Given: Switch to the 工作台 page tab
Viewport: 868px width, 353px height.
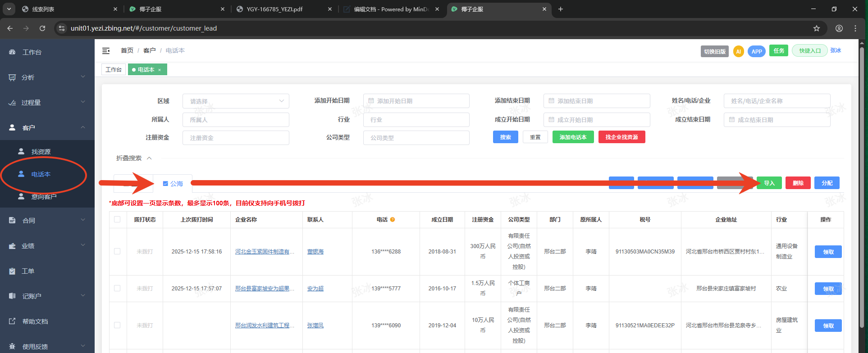Looking at the screenshot, I should tap(114, 69).
